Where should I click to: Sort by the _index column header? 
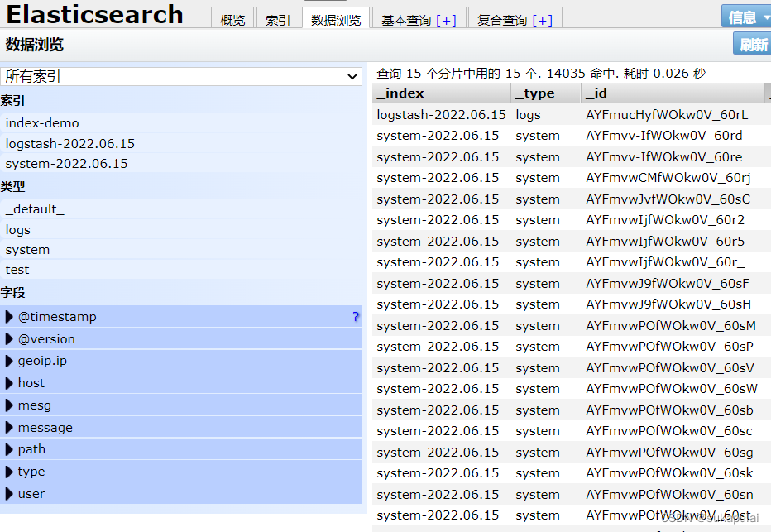click(441, 93)
